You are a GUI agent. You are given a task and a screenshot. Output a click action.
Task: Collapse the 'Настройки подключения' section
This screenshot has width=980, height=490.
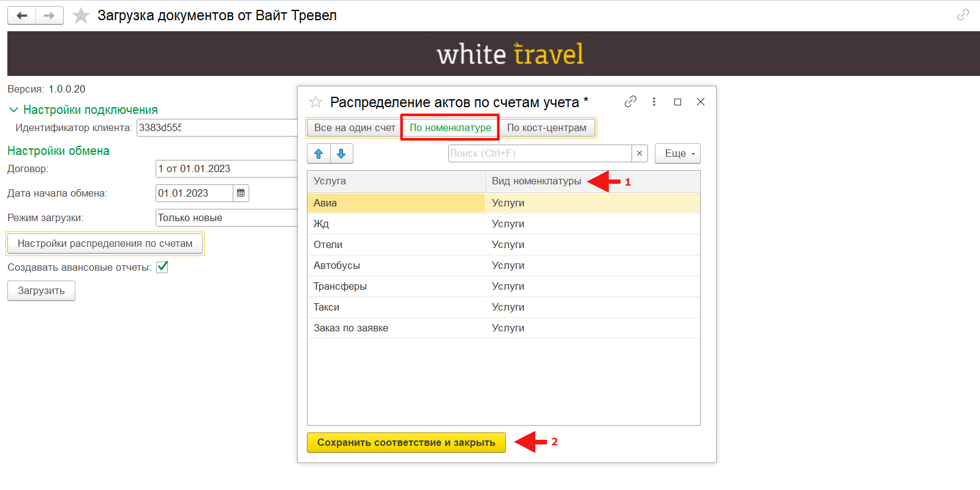pyautogui.click(x=13, y=110)
